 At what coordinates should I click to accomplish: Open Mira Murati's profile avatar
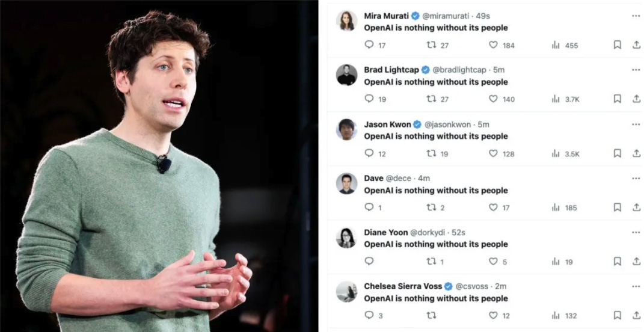pyautogui.click(x=346, y=21)
